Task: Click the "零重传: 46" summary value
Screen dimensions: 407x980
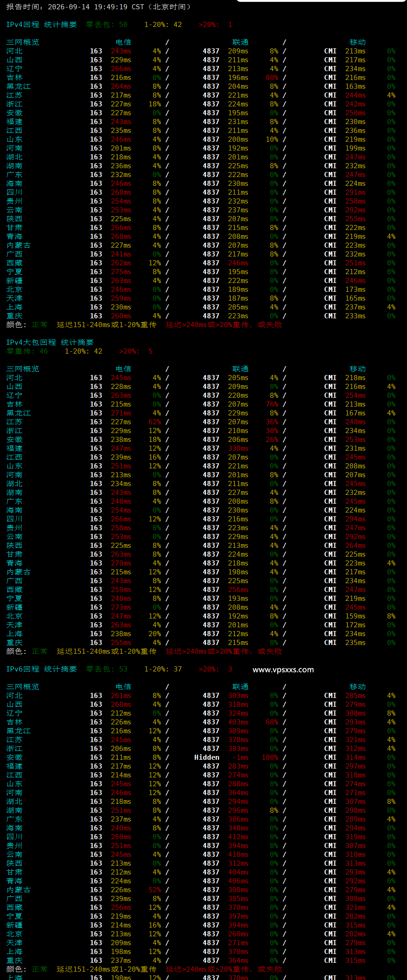Action: [27, 351]
